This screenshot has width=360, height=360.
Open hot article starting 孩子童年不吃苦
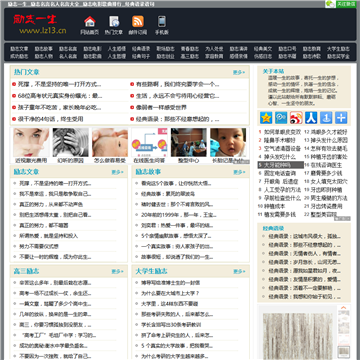pyautogui.click(x=59, y=108)
